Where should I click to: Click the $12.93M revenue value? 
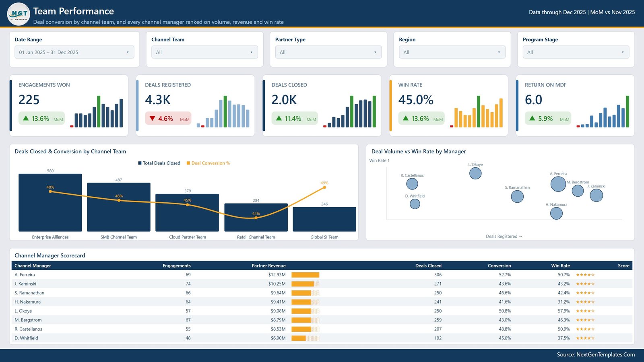click(277, 275)
